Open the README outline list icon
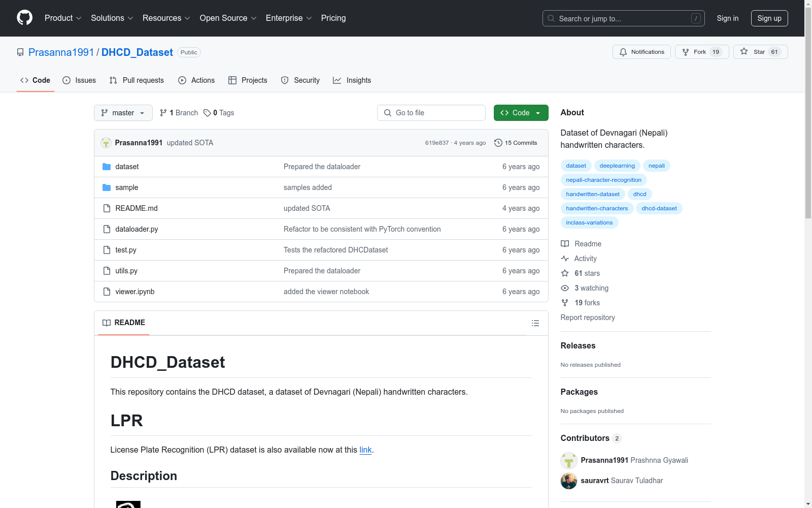Screen dimensions: 812x508 click(535, 323)
